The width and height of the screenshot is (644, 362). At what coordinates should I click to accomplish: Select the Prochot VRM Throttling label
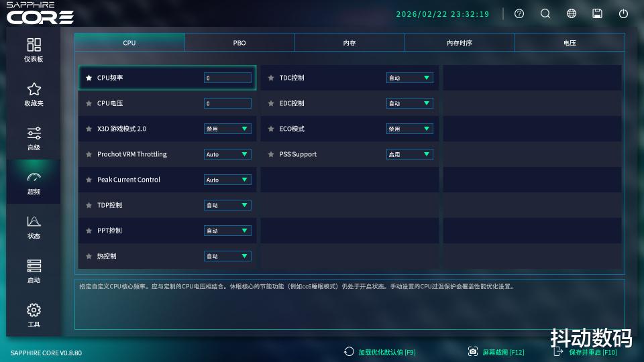click(x=132, y=154)
